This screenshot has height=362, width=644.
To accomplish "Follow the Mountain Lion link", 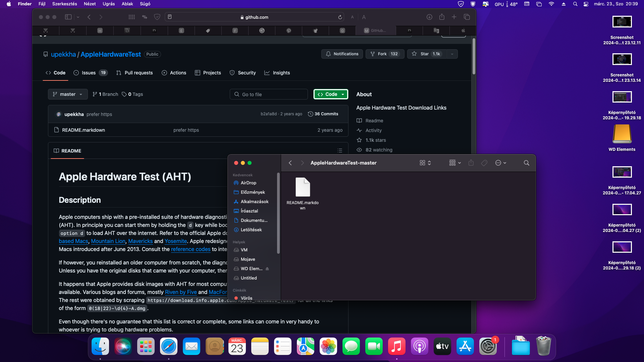I will 108,241.
